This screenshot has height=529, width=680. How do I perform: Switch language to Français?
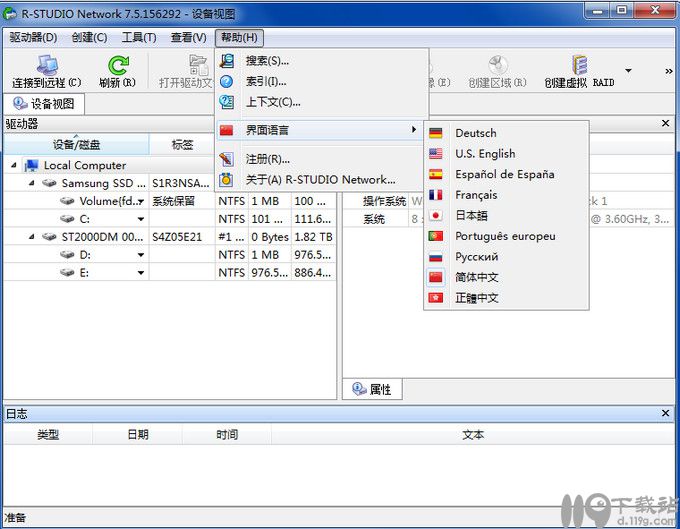point(506,195)
